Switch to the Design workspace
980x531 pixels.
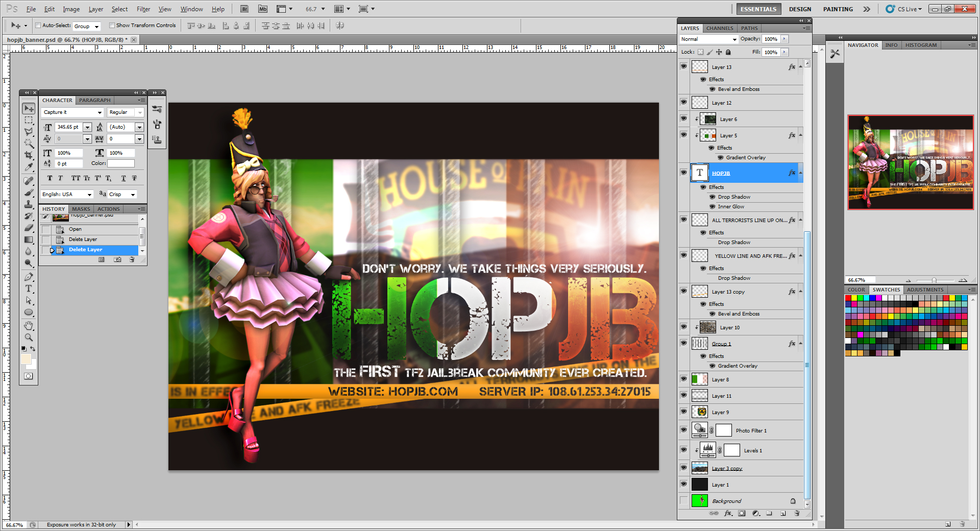(800, 9)
